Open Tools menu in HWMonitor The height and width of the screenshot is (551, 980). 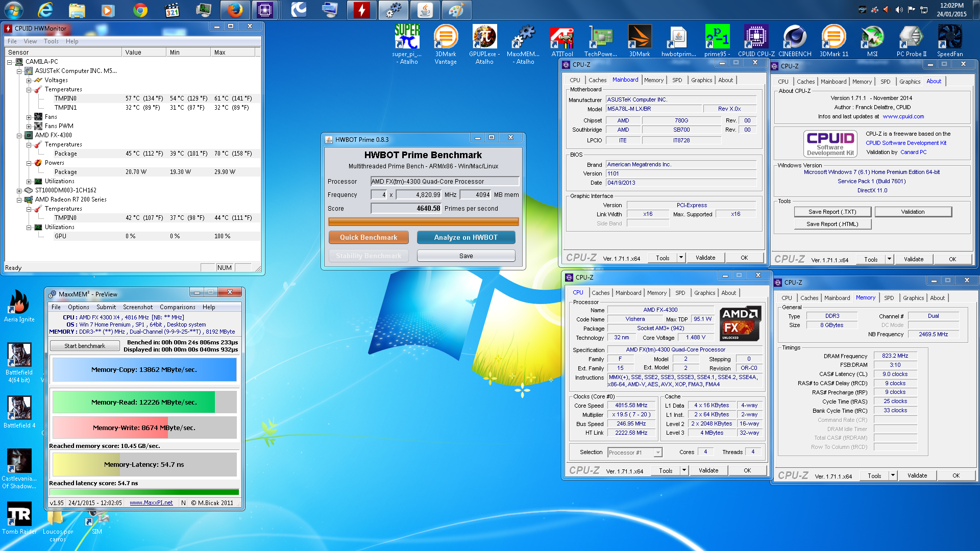[x=51, y=41]
